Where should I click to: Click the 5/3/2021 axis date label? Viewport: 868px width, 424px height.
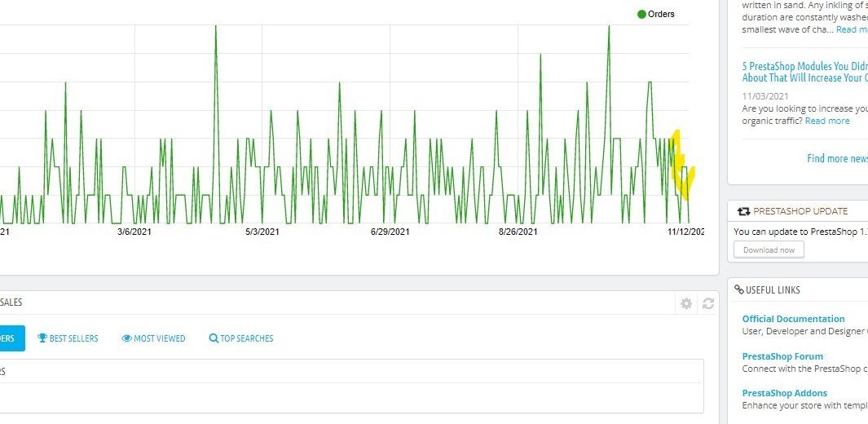[262, 232]
